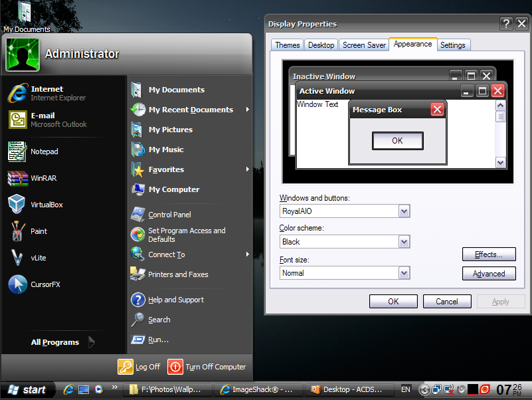Click the red ACDSee tray icon
The image size is (532, 400).
[x=485, y=389]
